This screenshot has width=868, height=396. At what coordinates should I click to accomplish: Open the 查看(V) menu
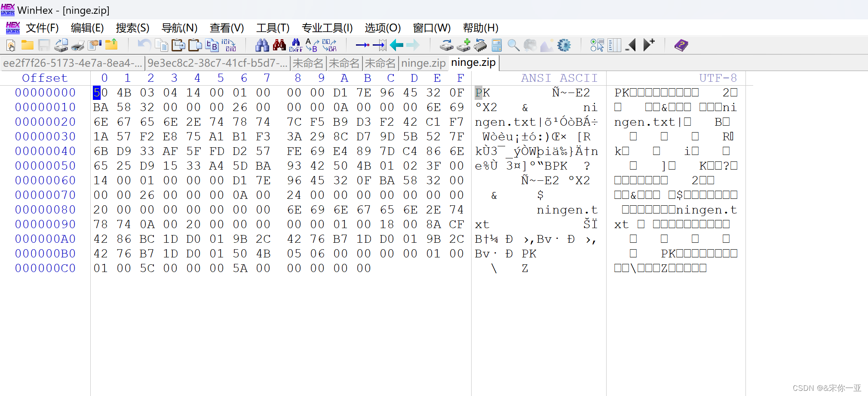tap(227, 28)
